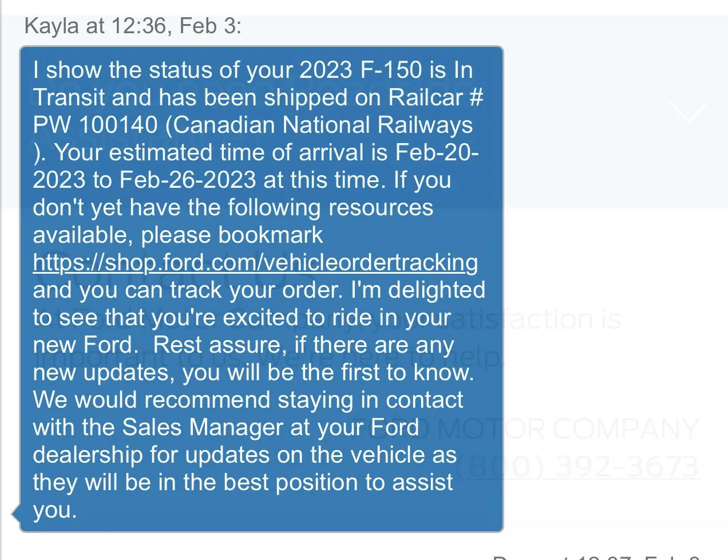Collapse the message using the chevron arrow
This screenshot has height=560, width=728.
tap(687, 112)
